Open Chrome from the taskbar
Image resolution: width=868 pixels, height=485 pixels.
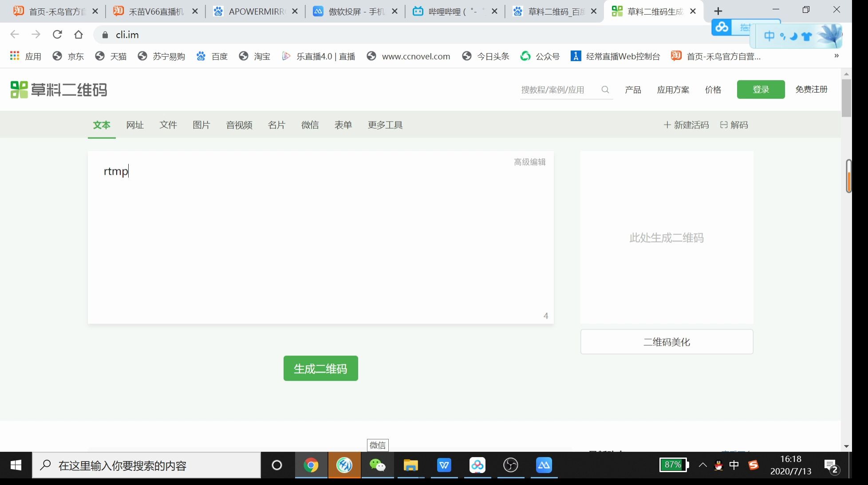(311, 465)
